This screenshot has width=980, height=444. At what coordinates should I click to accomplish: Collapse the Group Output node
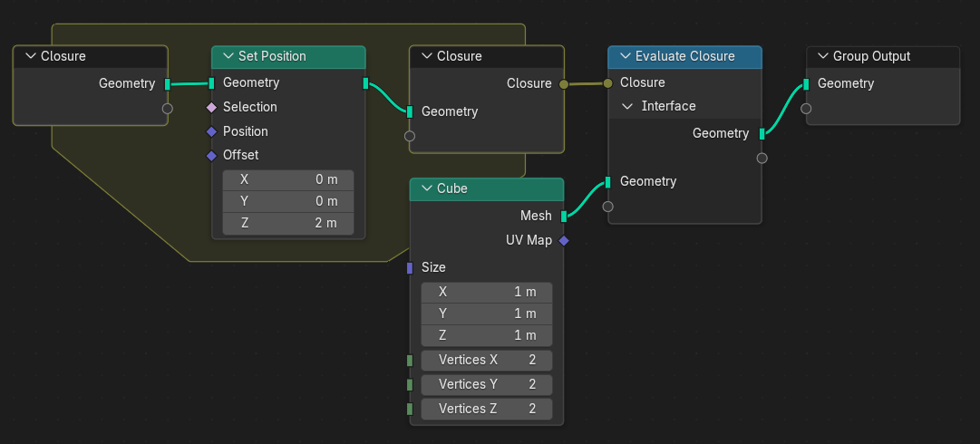tap(822, 56)
